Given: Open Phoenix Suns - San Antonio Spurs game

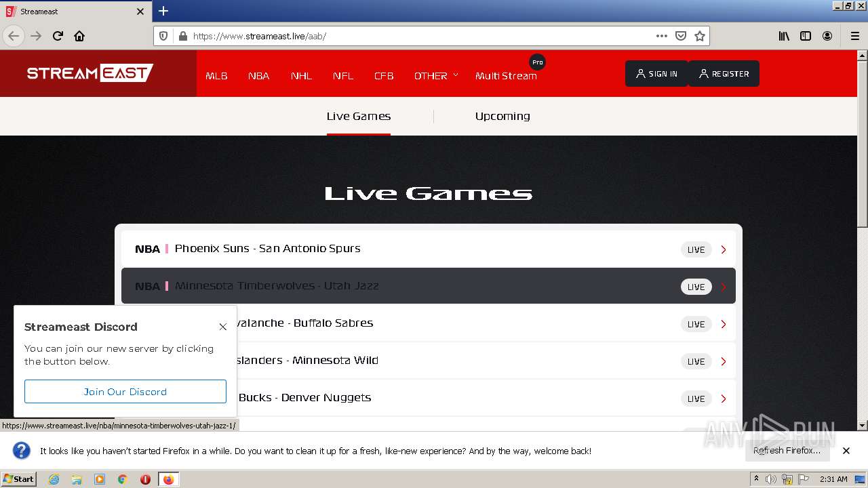Looking at the screenshot, I should click(428, 249).
